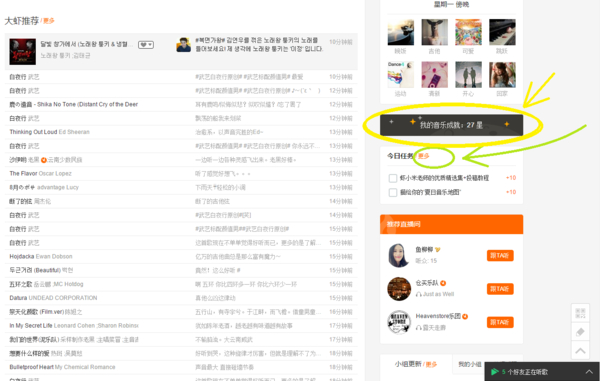Open the advantage Lucy song row
This screenshot has width=600, height=381.
tap(44, 187)
